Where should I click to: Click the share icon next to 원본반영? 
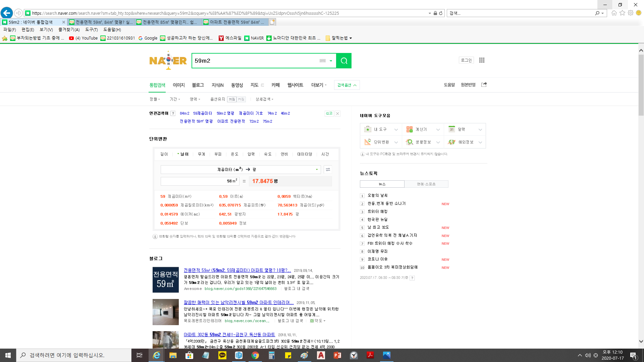484,85
